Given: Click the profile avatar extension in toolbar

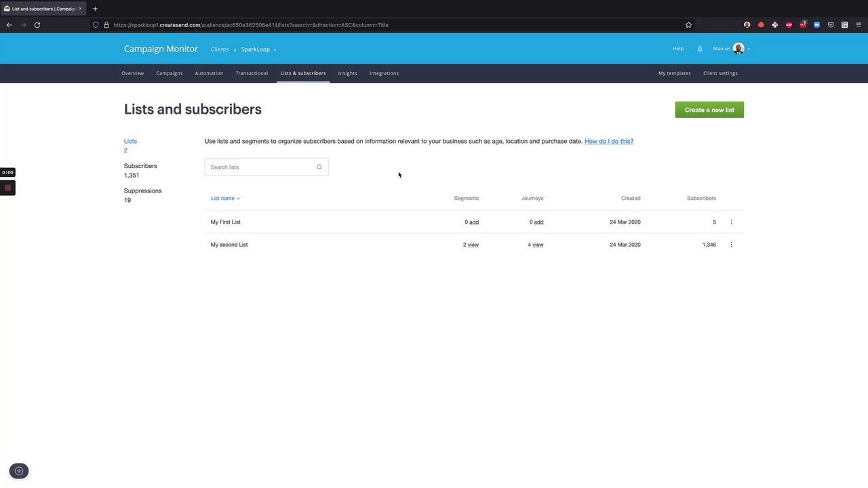Looking at the screenshot, I should [x=747, y=25].
